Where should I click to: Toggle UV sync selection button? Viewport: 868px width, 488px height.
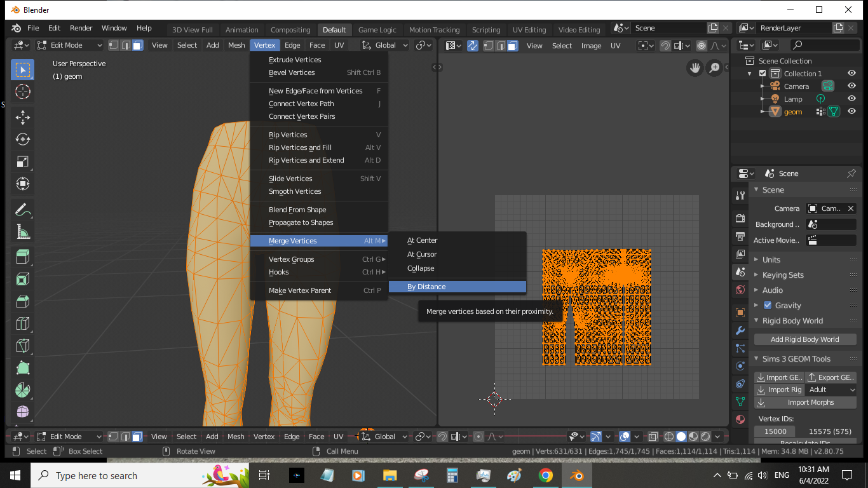472,46
